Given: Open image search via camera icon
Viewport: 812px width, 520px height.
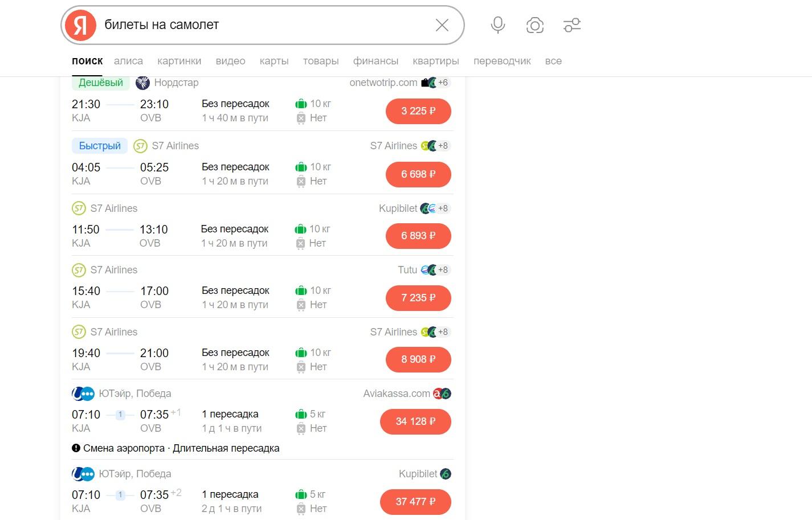Looking at the screenshot, I should pos(534,25).
